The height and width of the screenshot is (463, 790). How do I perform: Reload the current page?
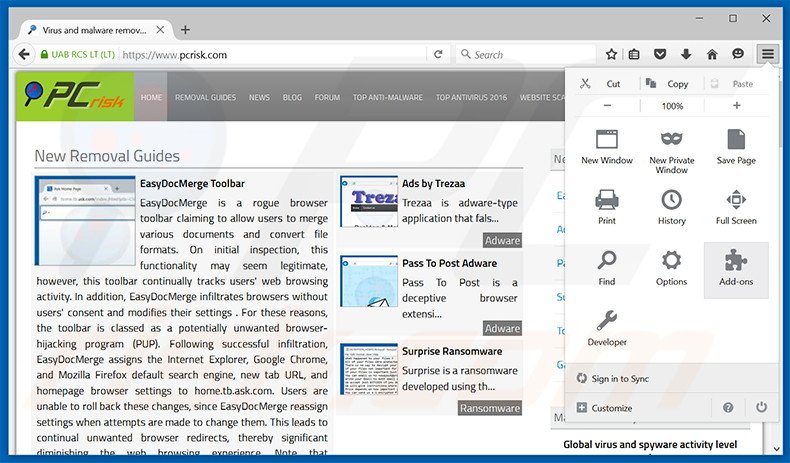438,54
